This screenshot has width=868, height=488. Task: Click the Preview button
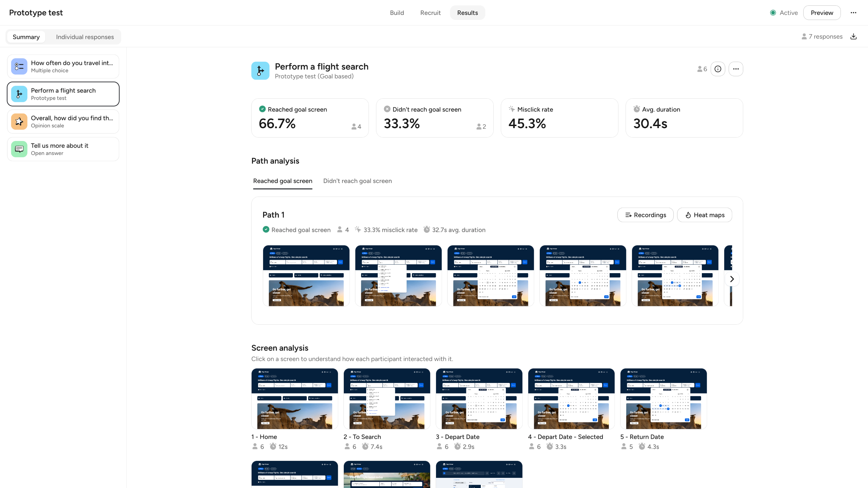click(822, 13)
